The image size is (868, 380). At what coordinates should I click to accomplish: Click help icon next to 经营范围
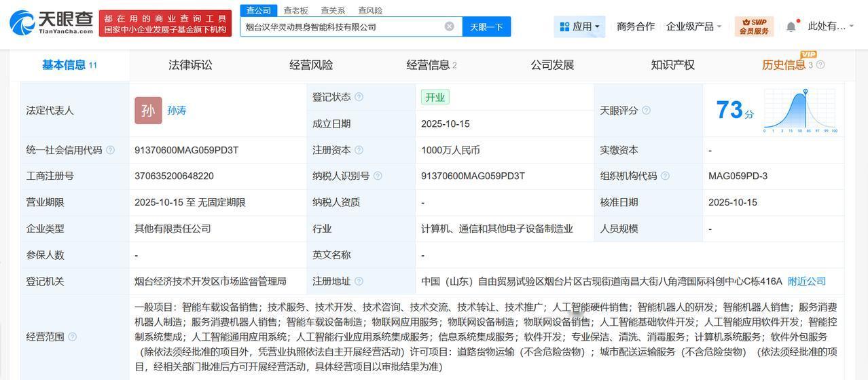pos(72,337)
